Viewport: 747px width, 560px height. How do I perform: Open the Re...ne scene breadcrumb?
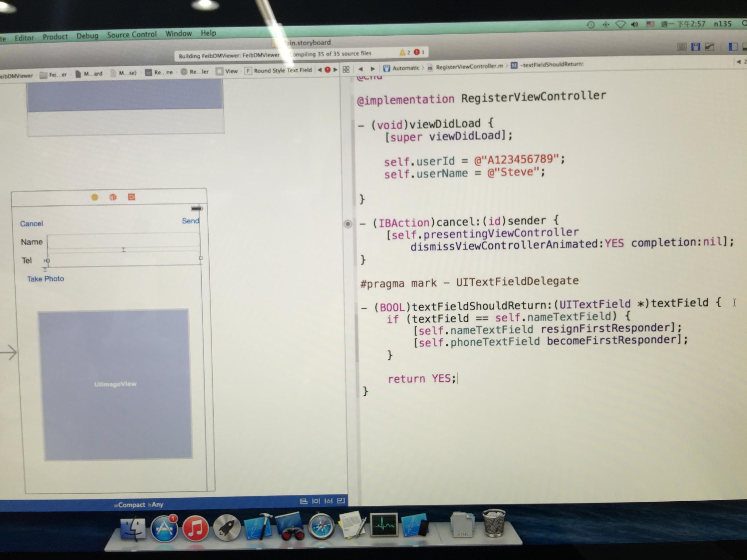click(159, 72)
